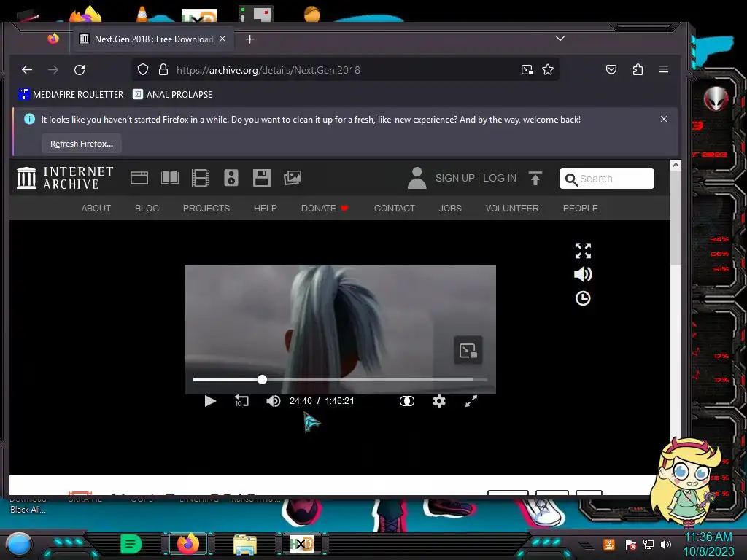Open the tracking protection shield
The height and width of the screenshot is (560, 747).
[143, 70]
